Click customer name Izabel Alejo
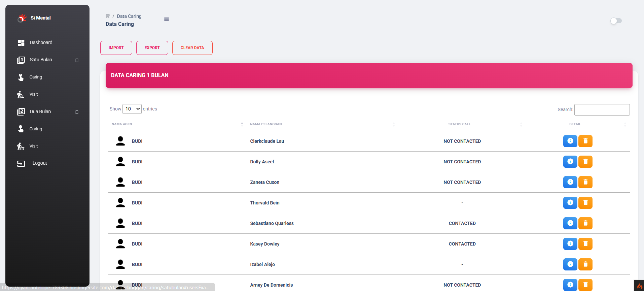Viewport: 644px width, 291px height. (262, 264)
